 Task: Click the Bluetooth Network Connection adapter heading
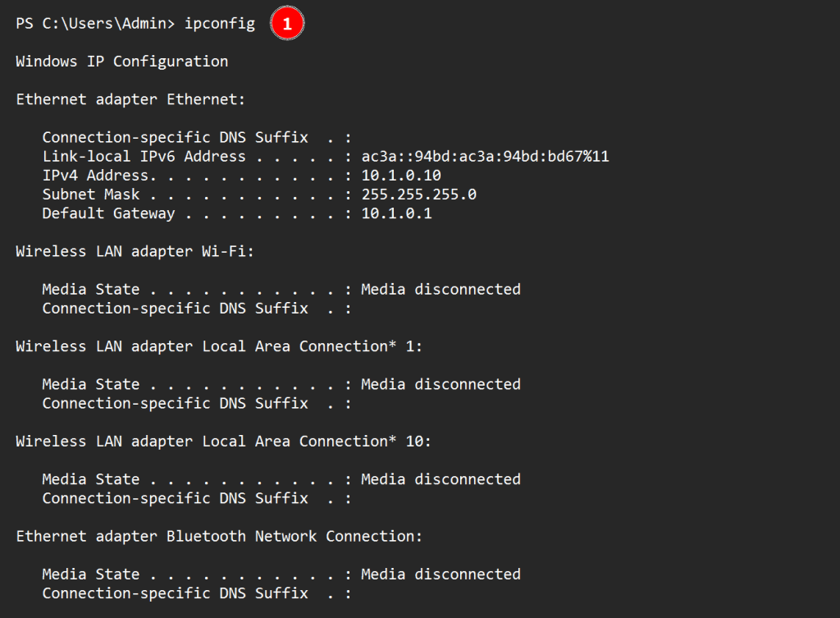click(219, 537)
